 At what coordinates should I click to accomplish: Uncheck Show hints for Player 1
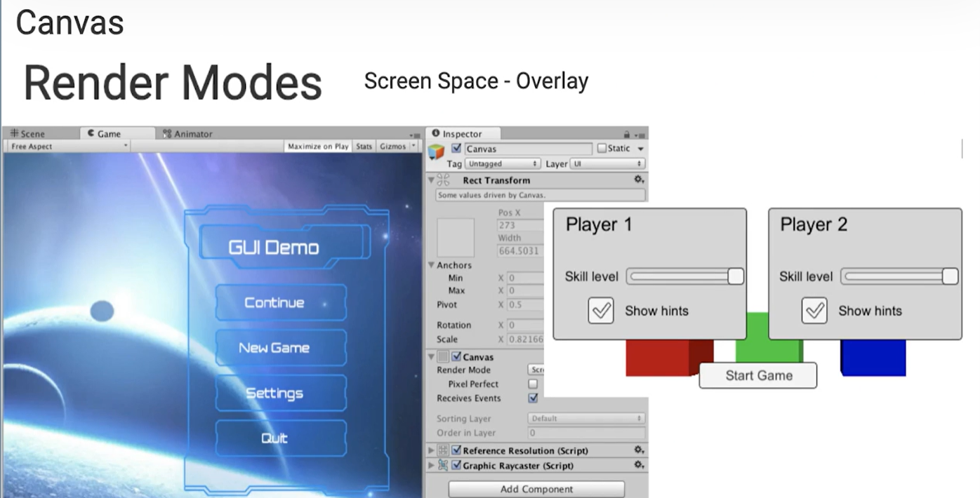pyautogui.click(x=601, y=311)
